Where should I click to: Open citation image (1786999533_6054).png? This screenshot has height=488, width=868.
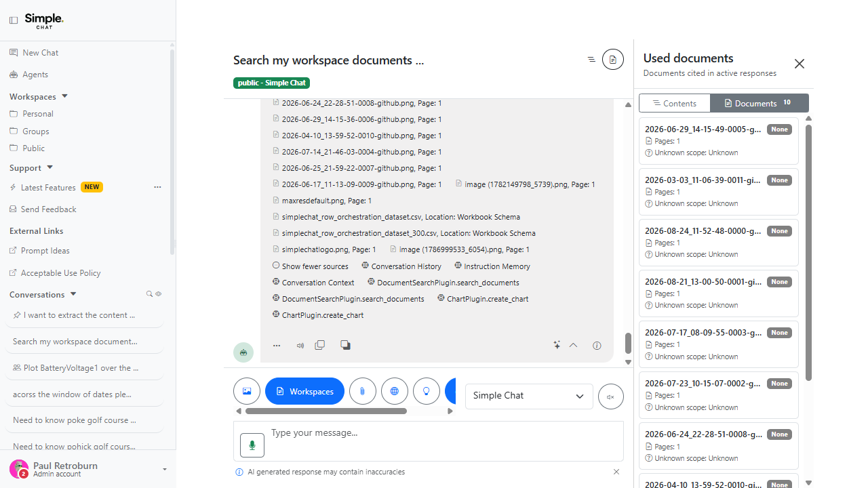pyautogui.click(x=460, y=249)
